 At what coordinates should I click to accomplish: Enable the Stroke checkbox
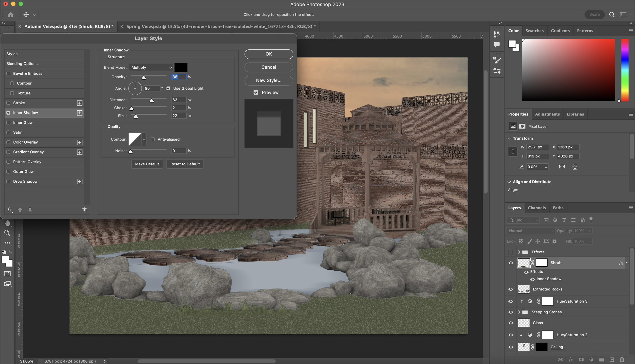point(8,103)
